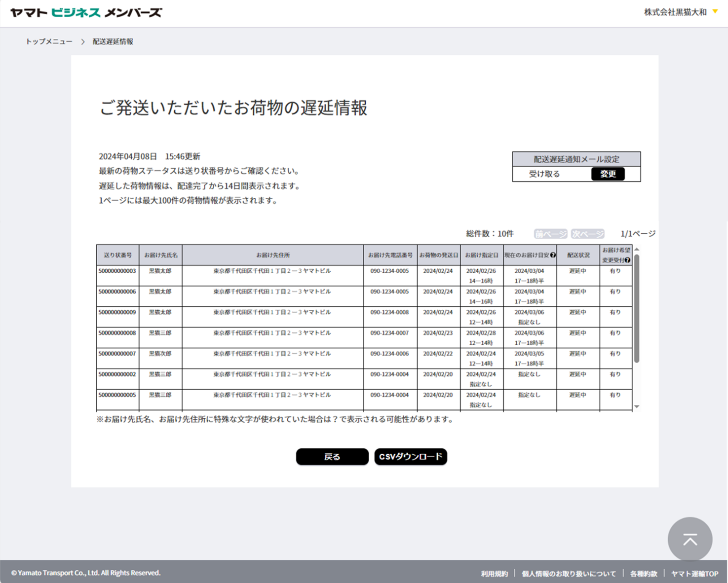Select tracking number 500000000002

click(x=117, y=374)
